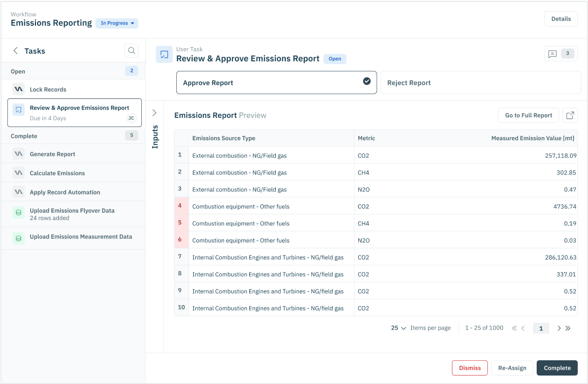Click value 286,120.63 in row 7
This screenshot has height=384, width=588.
[x=560, y=258]
